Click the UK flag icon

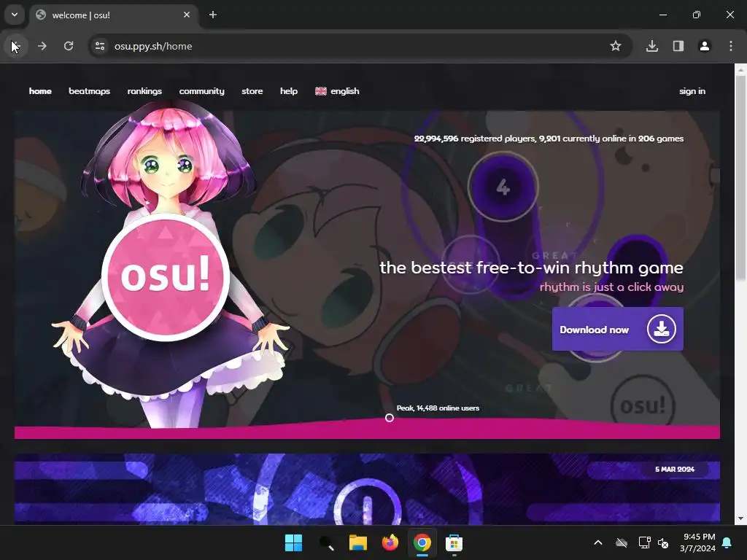321,91
